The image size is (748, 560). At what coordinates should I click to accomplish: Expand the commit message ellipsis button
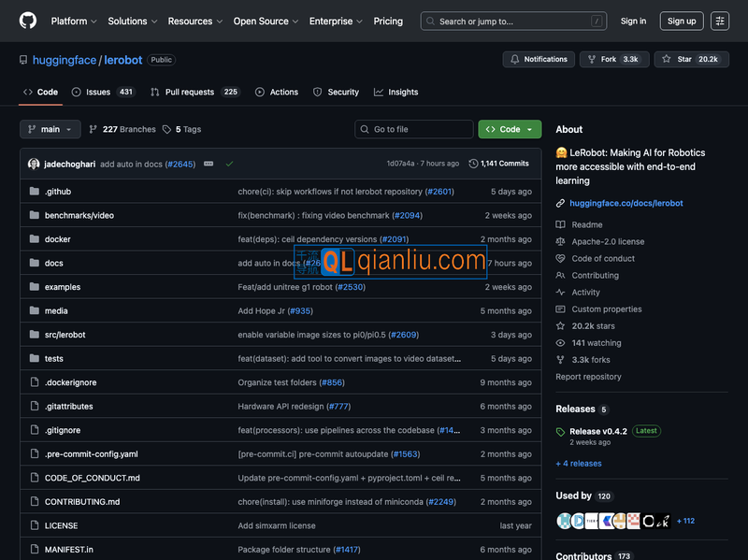pyautogui.click(x=209, y=164)
